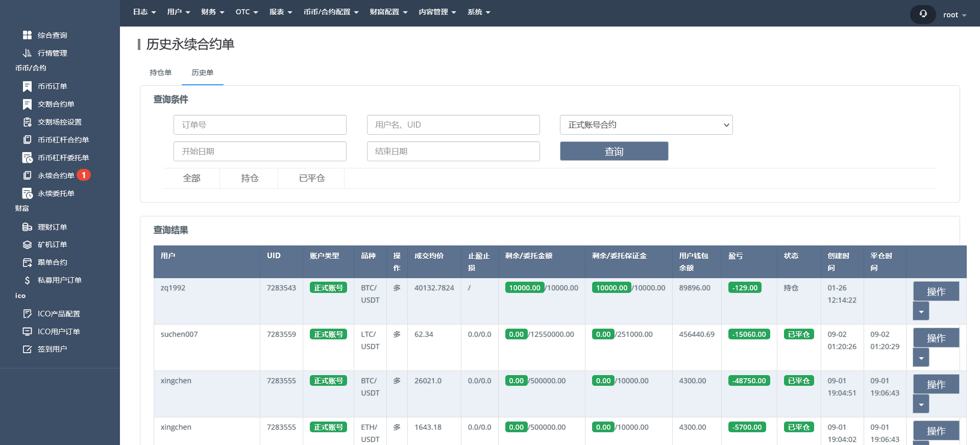
Task: Open the 财富配置 menu
Action: click(x=389, y=12)
